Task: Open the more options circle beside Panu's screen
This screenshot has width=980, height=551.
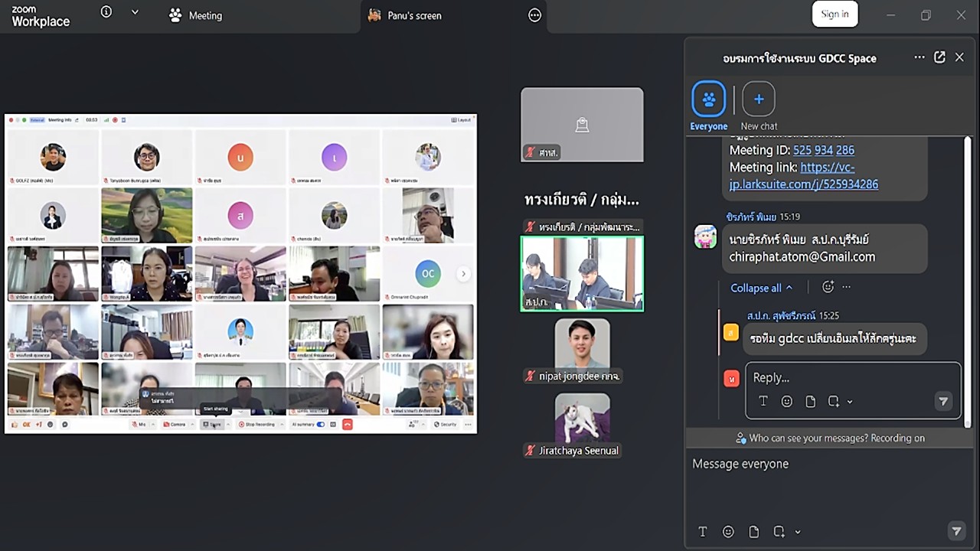Action: point(535,15)
